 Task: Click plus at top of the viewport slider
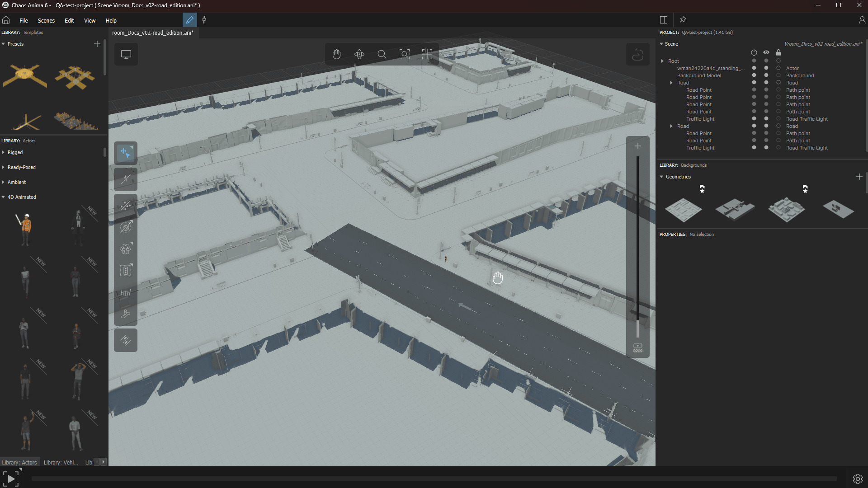click(x=638, y=146)
